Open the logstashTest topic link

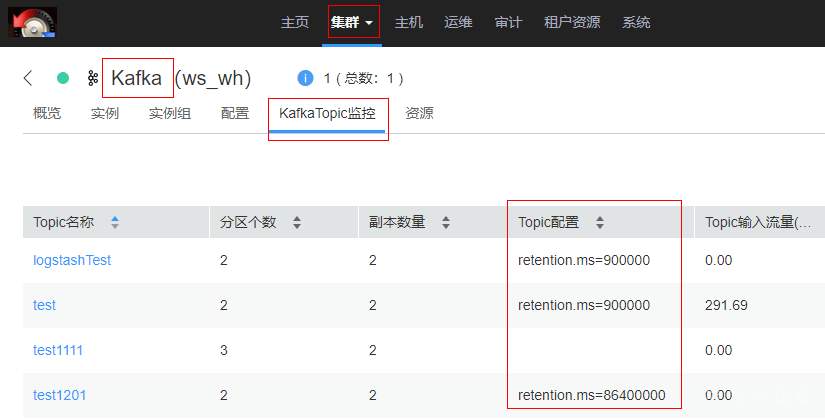point(72,261)
